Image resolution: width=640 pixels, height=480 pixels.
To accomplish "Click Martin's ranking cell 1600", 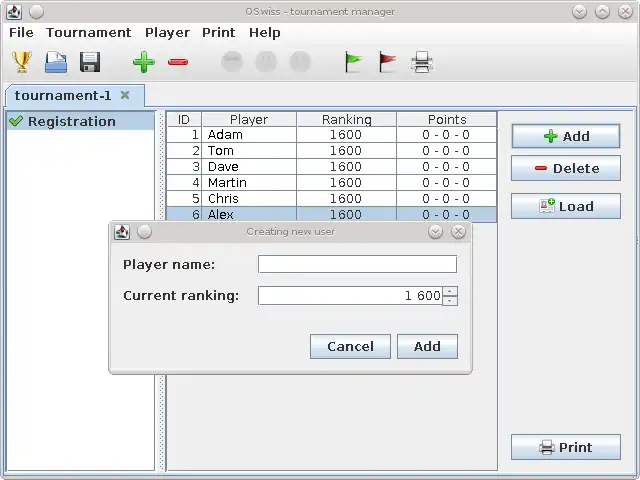I will (346, 182).
